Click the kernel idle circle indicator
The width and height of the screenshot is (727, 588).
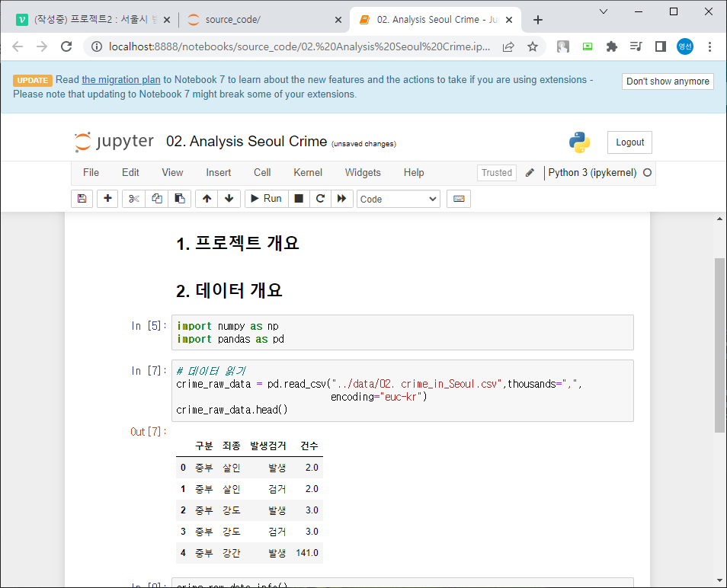tap(647, 173)
